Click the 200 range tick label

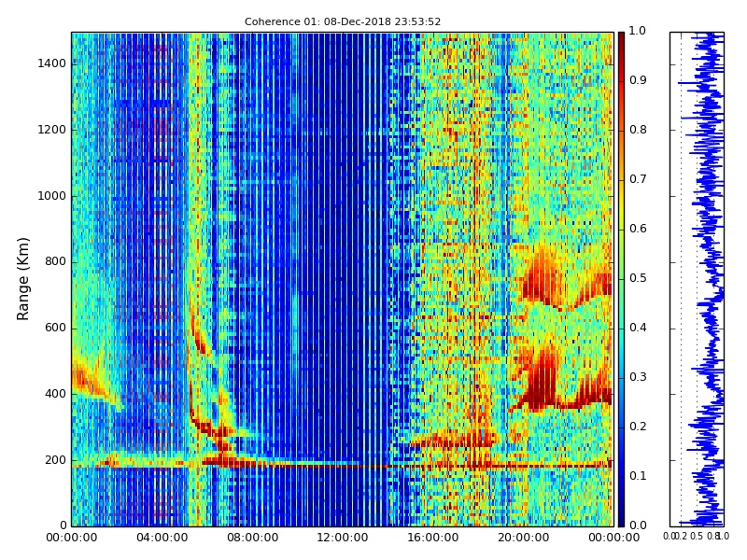click(56, 460)
